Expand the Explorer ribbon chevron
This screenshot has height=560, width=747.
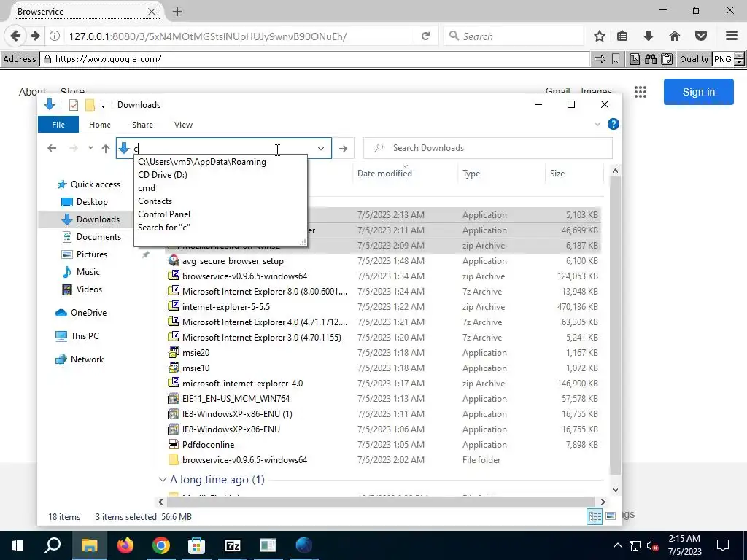[597, 124]
